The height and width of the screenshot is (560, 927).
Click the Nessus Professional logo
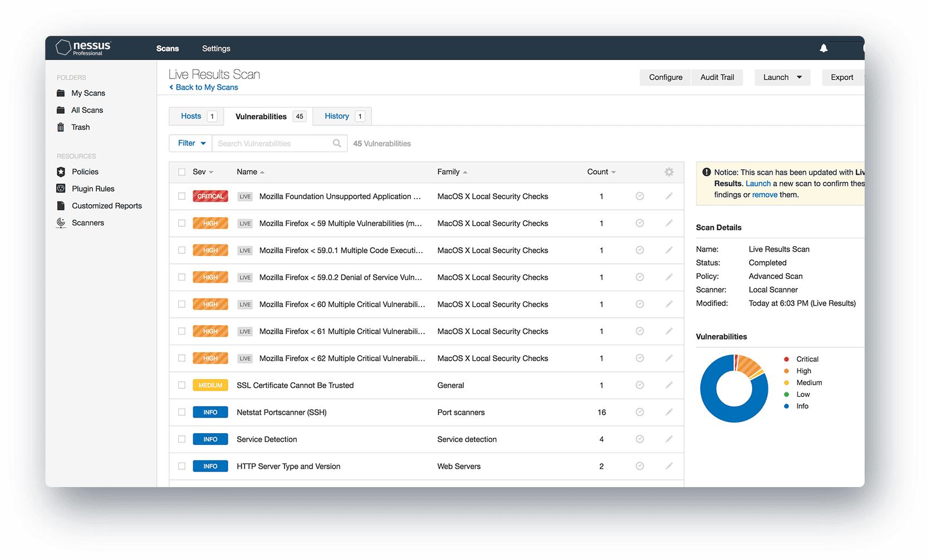point(84,48)
